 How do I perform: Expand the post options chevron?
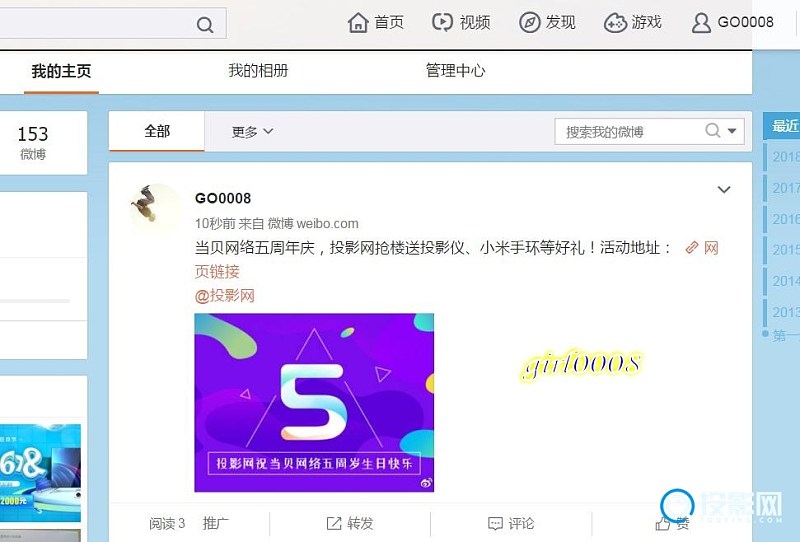tap(723, 190)
